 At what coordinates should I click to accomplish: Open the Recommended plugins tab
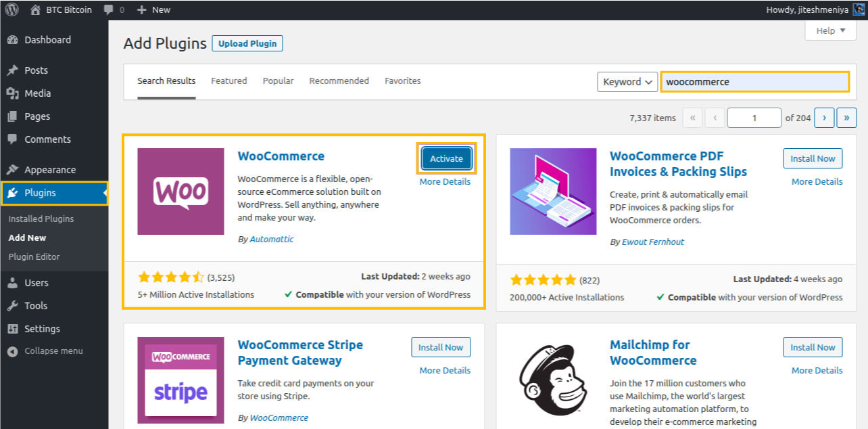pos(339,81)
